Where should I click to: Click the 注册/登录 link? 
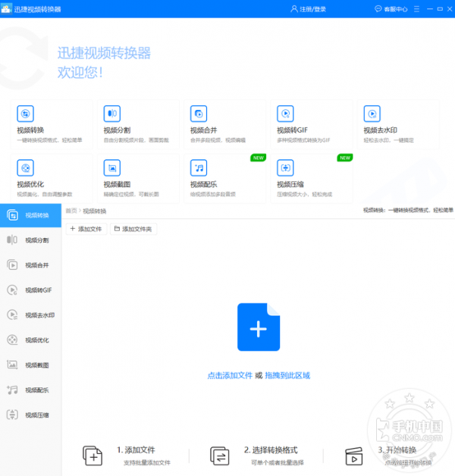(313, 9)
